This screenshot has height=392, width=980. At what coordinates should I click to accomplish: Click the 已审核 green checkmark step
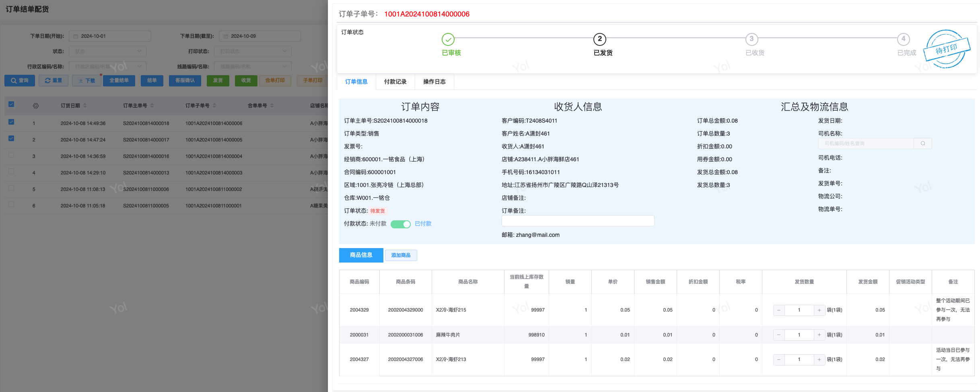point(448,39)
